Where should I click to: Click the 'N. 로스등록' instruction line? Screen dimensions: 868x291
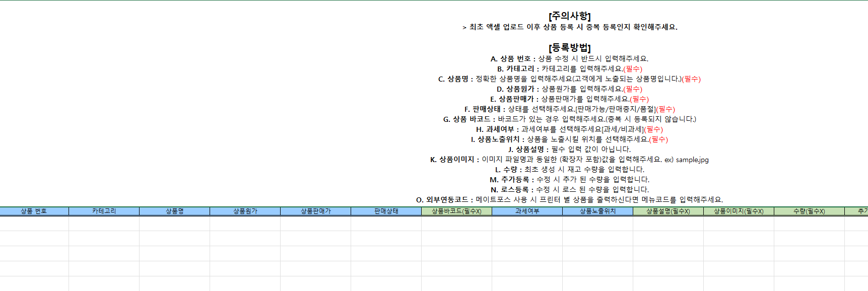pyautogui.click(x=570, y=190)
